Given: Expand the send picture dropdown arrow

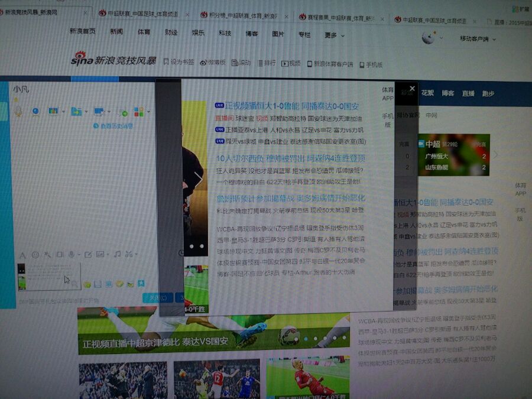Looking at the screenshot, I should coord(108,254).
